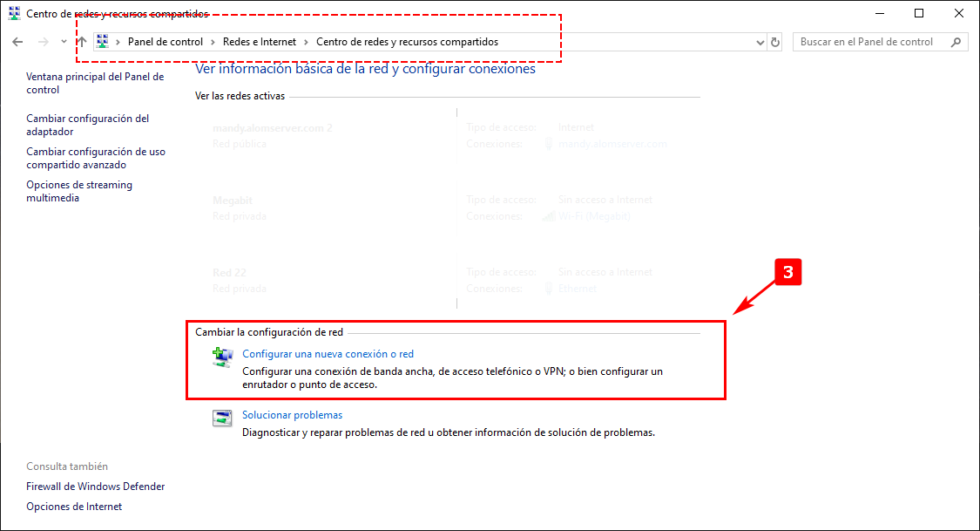Go up one level with the up arrow
Viewport: 980px width, 531px height.
[82, 42]
